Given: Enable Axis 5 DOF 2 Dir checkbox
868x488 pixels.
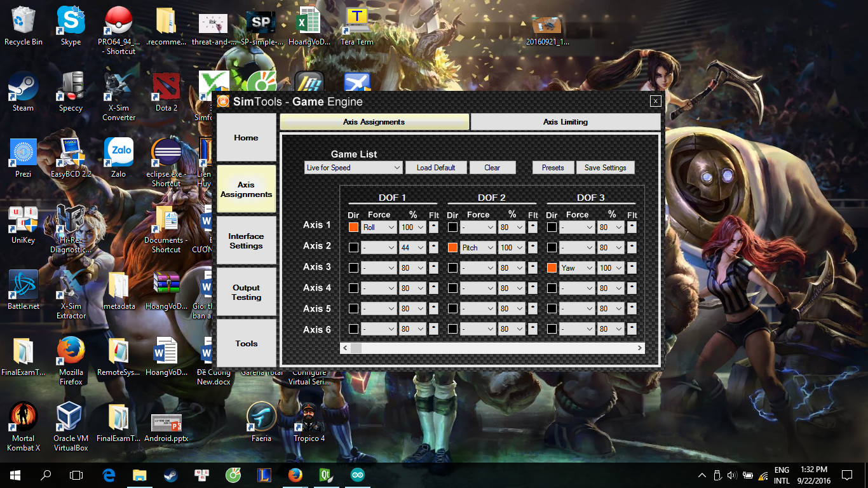Looking at the screenshot, I should 452,308.
